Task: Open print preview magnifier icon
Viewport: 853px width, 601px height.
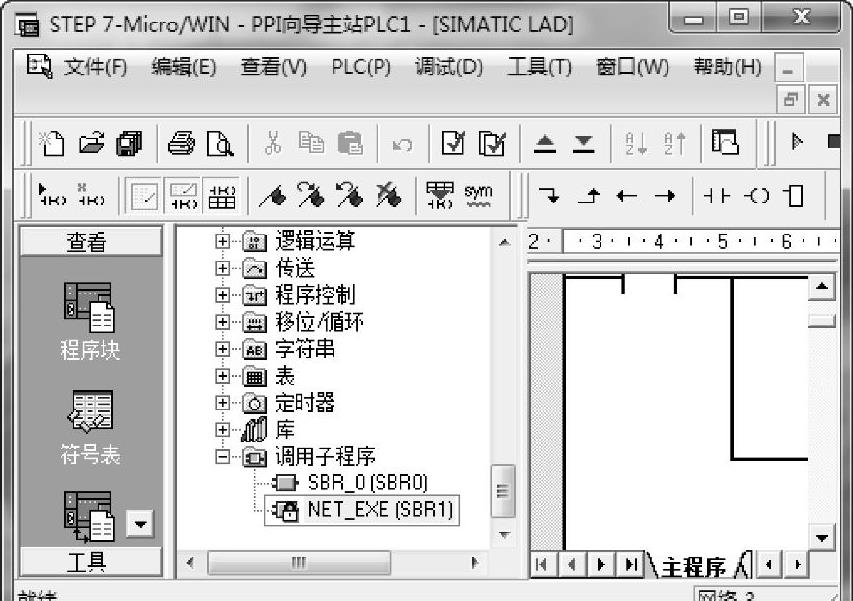Action: click(220, 144)
